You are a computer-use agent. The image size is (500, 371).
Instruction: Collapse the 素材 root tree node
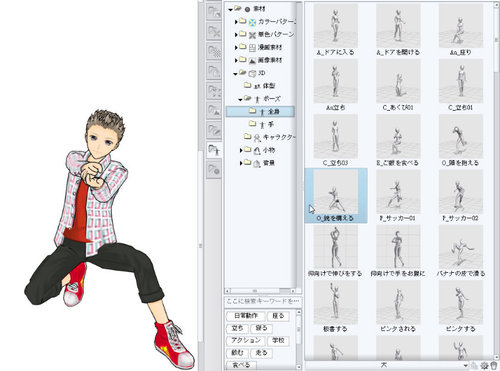pyautogui.click(x=230, y=10)
